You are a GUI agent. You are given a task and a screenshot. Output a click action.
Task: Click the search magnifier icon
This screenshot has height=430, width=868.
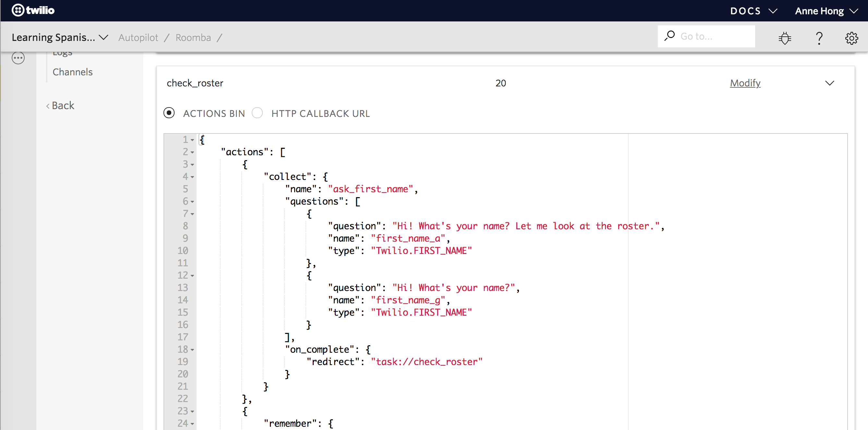click(x=669, y=36)
